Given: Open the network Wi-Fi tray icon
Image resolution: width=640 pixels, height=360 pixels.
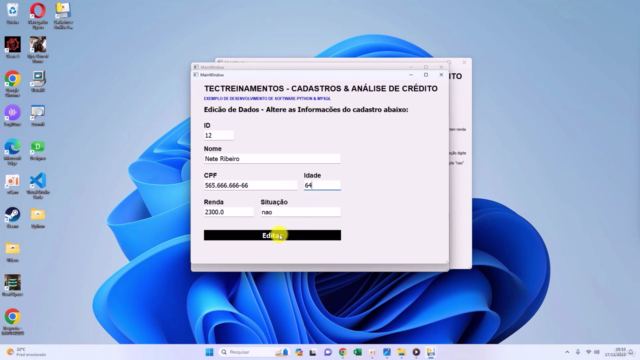Looking at the screenshot, I should 588,352.
